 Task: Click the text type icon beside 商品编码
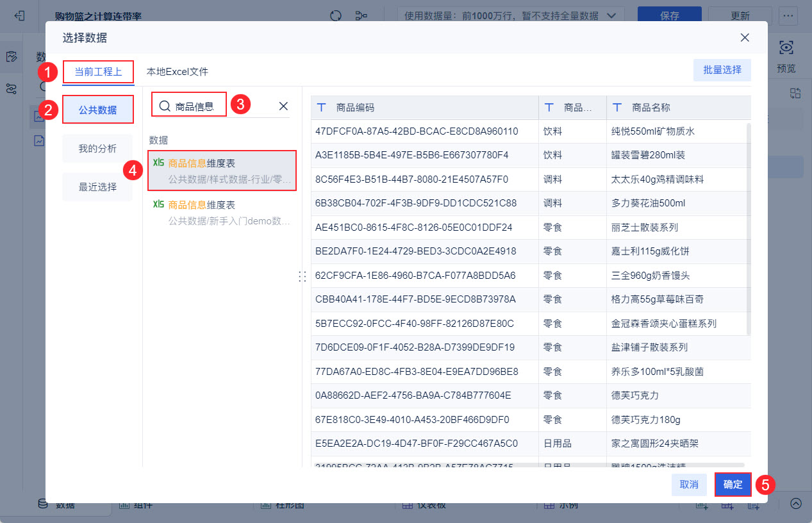pos(322,108)
